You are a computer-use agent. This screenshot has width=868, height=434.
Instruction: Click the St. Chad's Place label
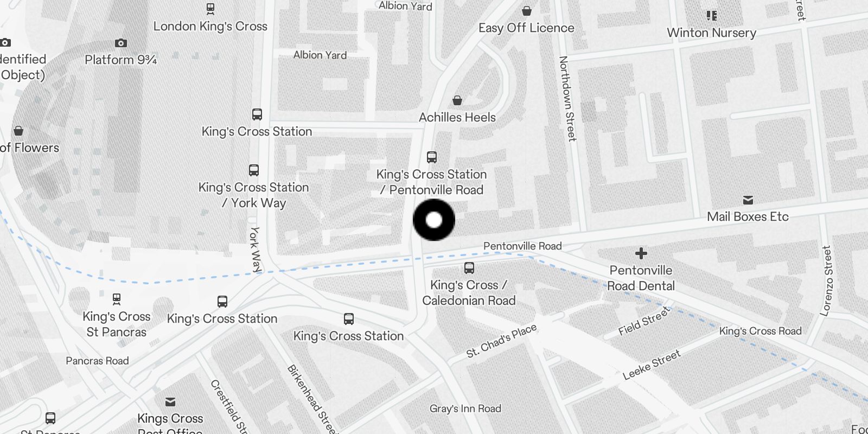click(x=502, y=341)
